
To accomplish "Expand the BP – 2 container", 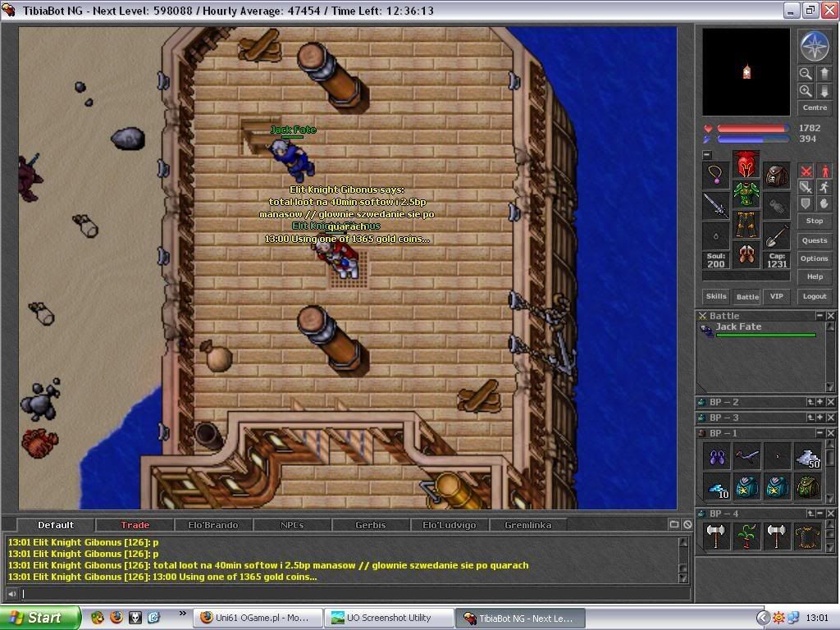I will pyautogui.click(x=819, y=402).
